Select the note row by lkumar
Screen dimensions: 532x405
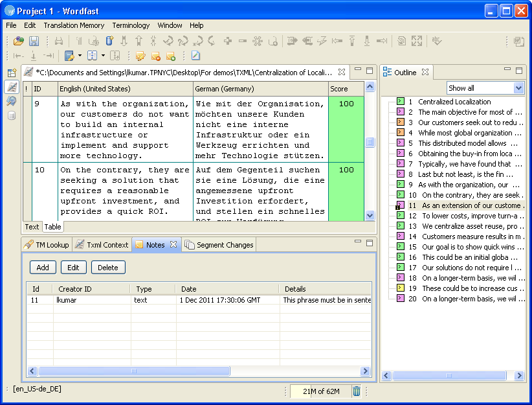pyautogui.click(x=199, y=300)
